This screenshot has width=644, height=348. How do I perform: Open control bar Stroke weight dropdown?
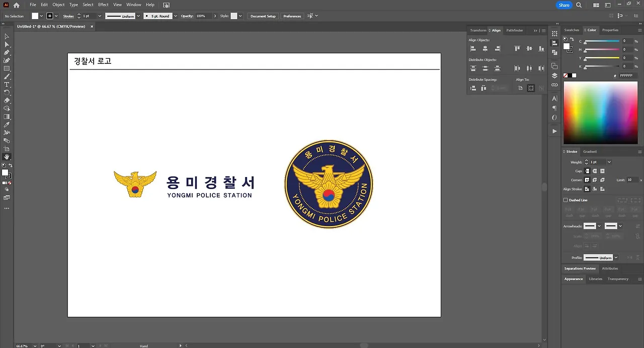click(x=100, y=16)
